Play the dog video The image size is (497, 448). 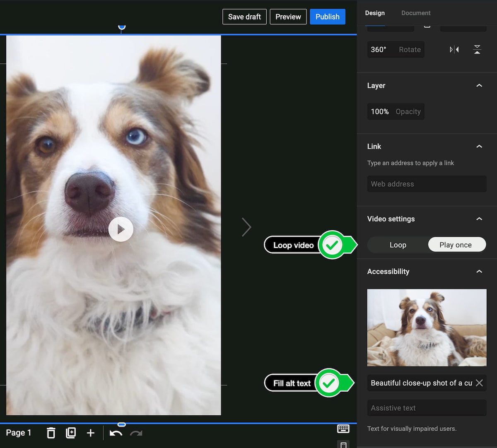pos(121,229)
